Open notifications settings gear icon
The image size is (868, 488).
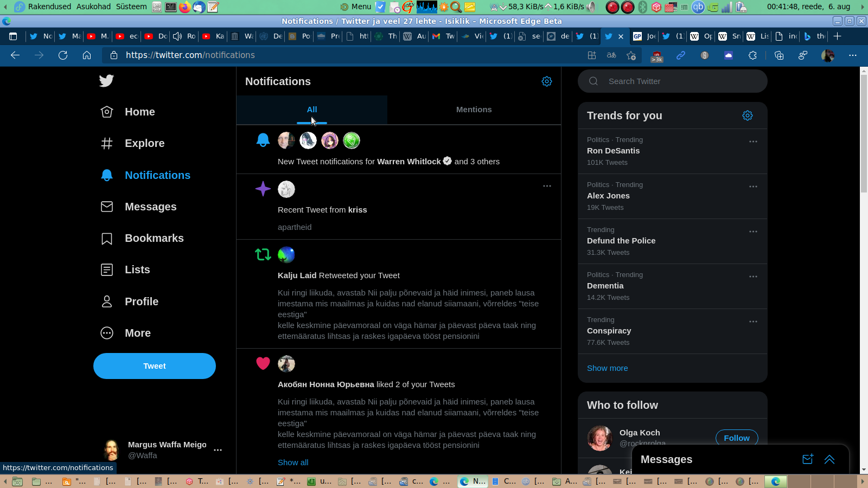point(547,81)
